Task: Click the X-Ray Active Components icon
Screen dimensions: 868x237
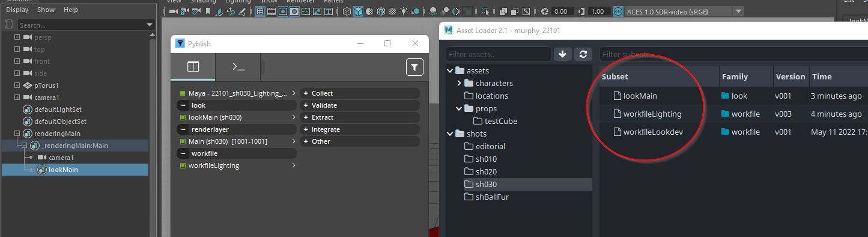Action: (514, 11)
